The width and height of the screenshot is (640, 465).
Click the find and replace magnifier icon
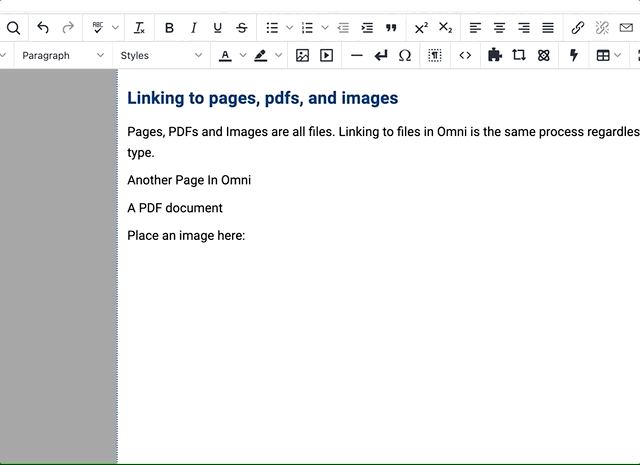click(x=13, y=28)
